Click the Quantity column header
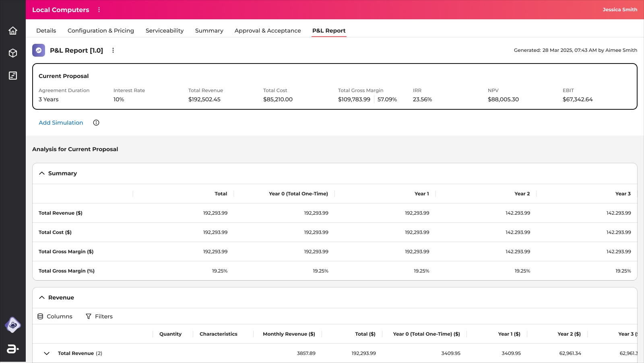The height and width of the screenshot is (363, 644). point(170,334)
